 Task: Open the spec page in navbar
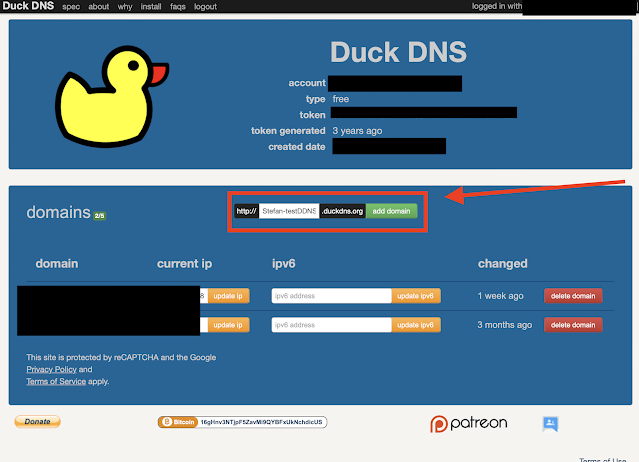71,7
